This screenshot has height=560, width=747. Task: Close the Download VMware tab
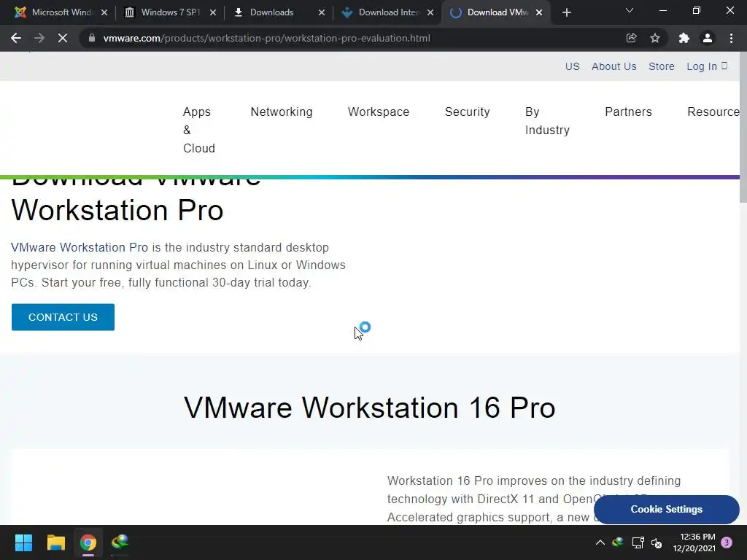(539, 12)
